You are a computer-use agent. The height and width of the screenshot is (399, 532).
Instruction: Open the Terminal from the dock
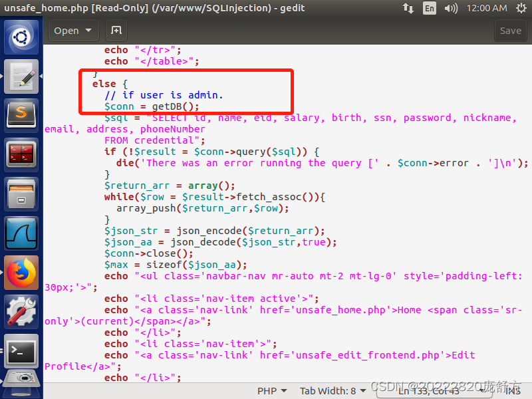[21, 352]
